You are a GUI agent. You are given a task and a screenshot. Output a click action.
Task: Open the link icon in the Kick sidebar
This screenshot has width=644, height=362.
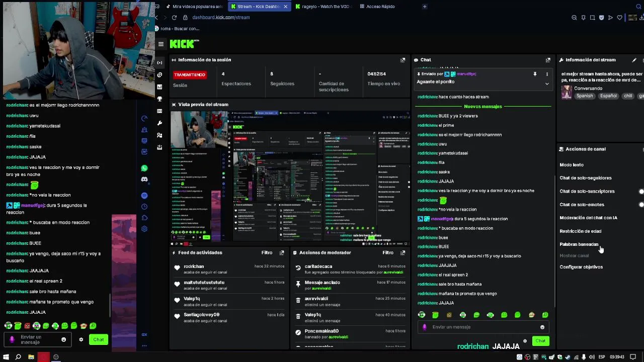[160, 75]
